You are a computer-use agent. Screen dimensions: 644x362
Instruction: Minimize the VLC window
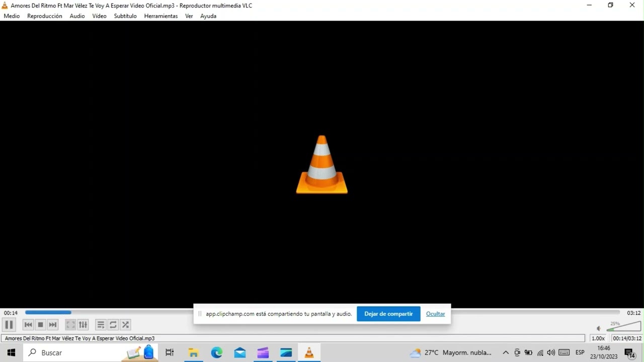tap(589, 5)
